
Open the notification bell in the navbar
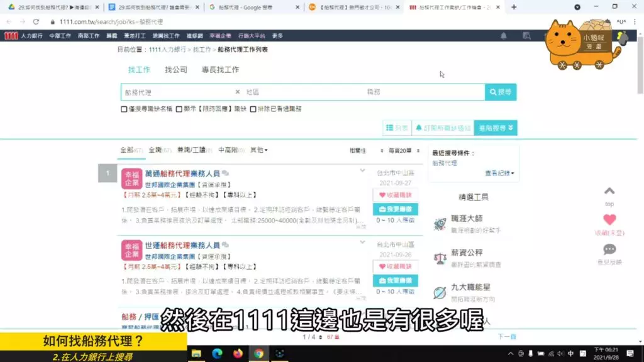[x=504, y=36]
